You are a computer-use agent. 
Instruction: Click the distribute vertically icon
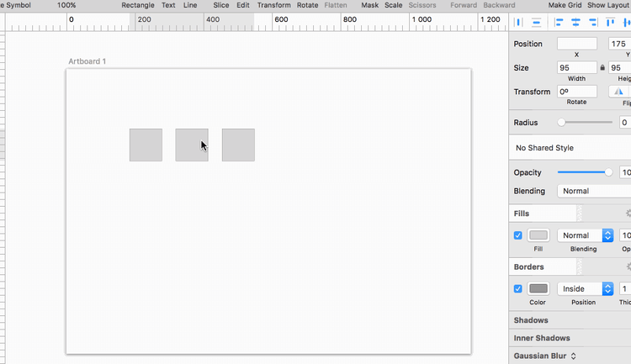pyautogui.click(x=536, y=22)
